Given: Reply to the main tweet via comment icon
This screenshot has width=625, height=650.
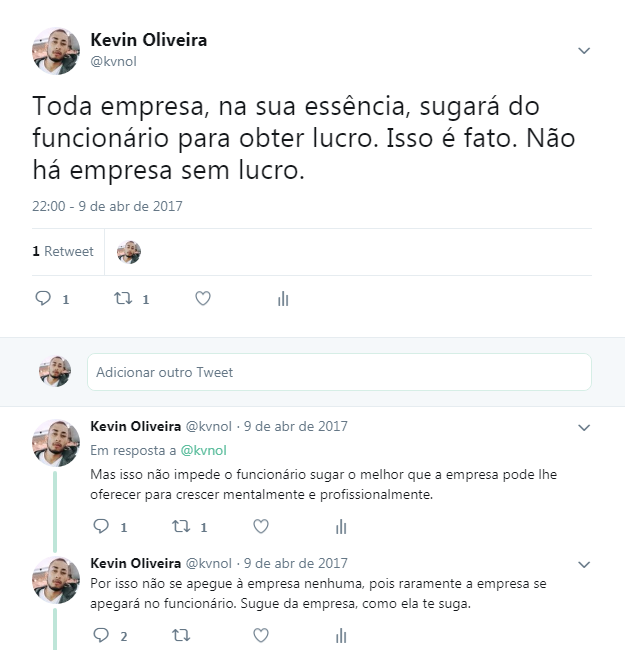Looking at the screenshot, I should 43,298.
